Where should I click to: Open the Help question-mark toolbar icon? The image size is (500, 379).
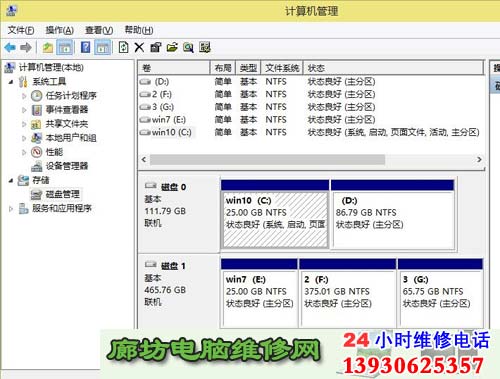pyautogui.click(x=86, y=47)
